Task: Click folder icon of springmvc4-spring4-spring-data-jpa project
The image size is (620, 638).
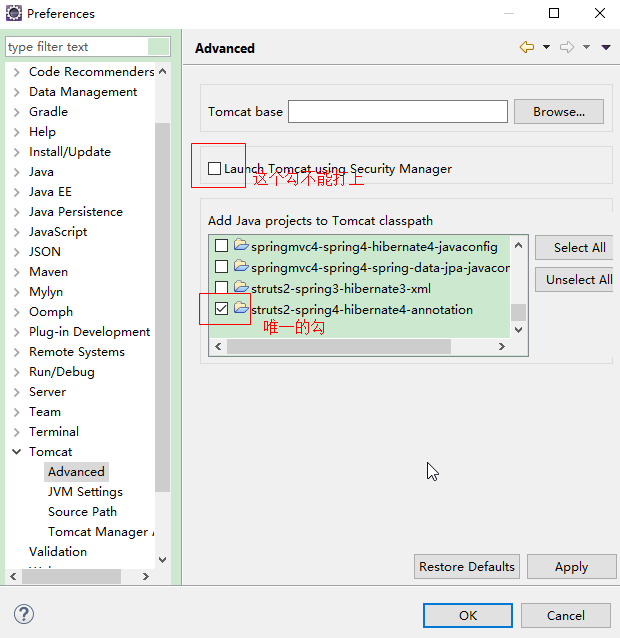Action: (241, 266)
